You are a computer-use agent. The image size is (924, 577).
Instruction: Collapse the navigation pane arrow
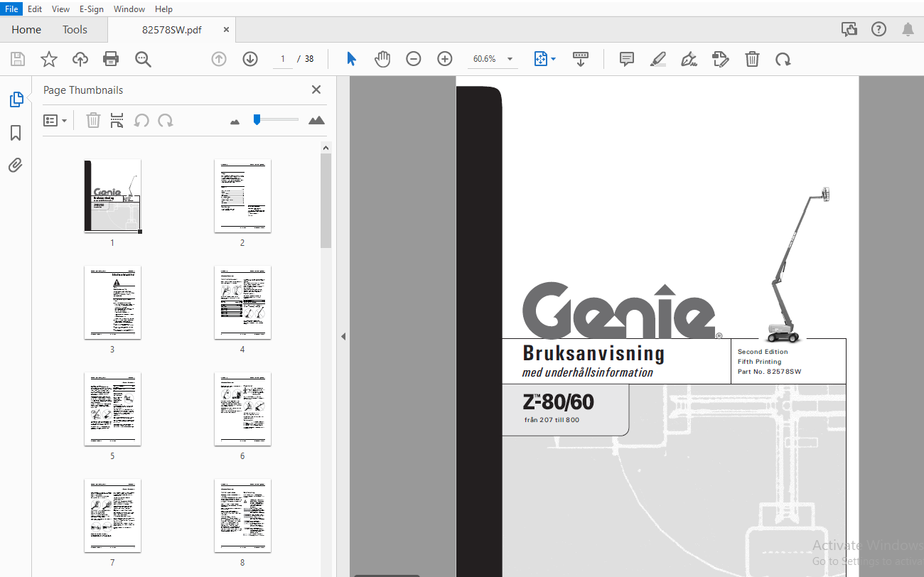pyautogui.click(x=343, y=336)
